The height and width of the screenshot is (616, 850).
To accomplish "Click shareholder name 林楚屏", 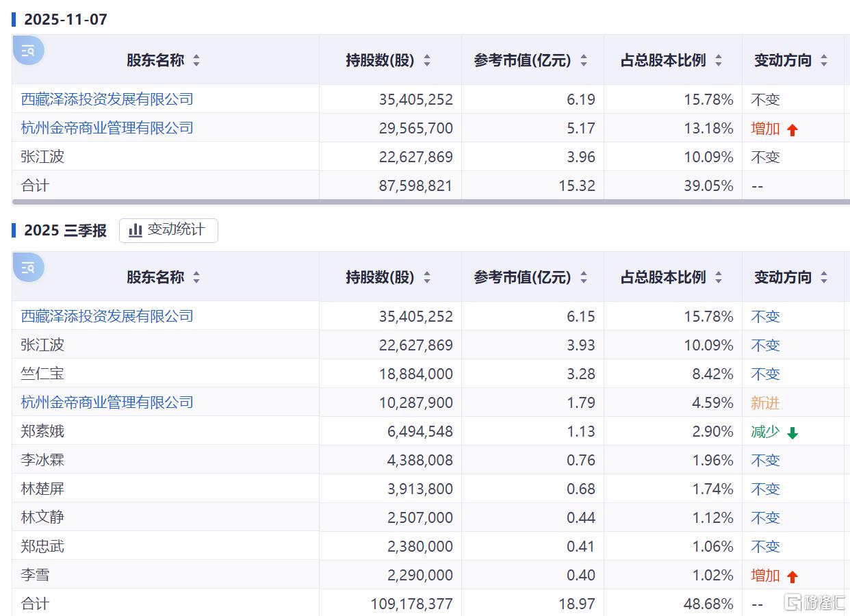I will [x=42, y=489].
